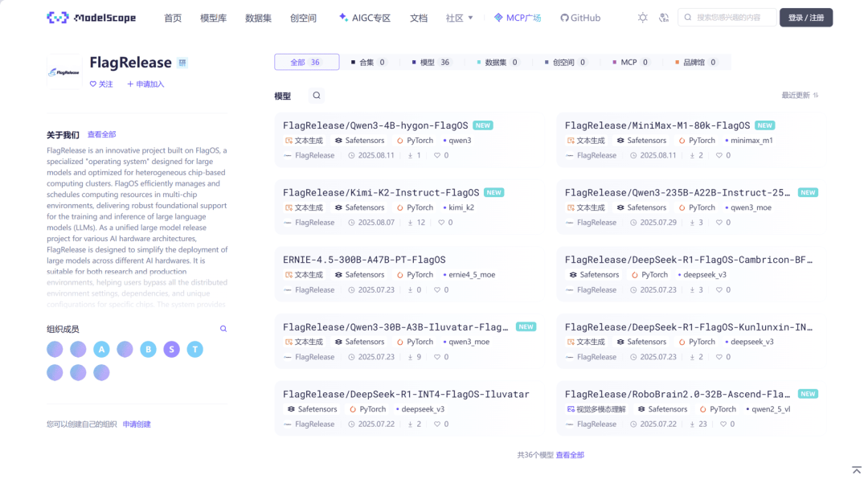Select the 创空间 0 tab
The height and width of the screenshot is (488, 868).
coord(565,62)
